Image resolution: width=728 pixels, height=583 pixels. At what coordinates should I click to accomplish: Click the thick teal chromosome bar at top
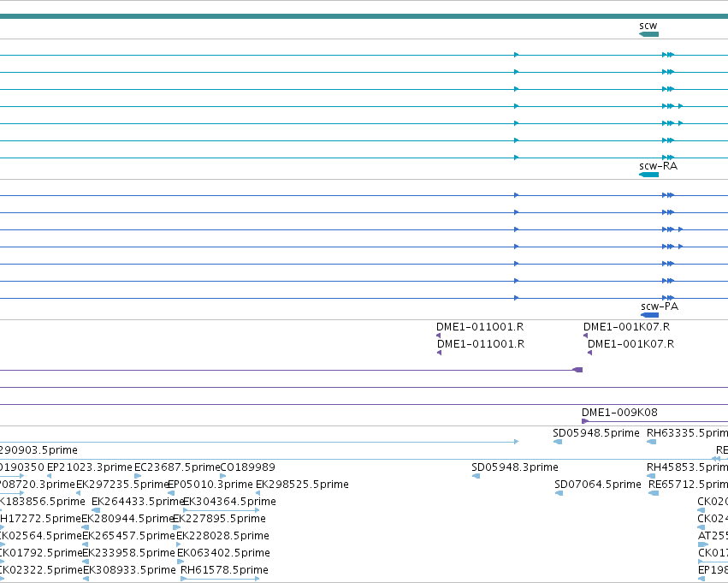[364, 16]
